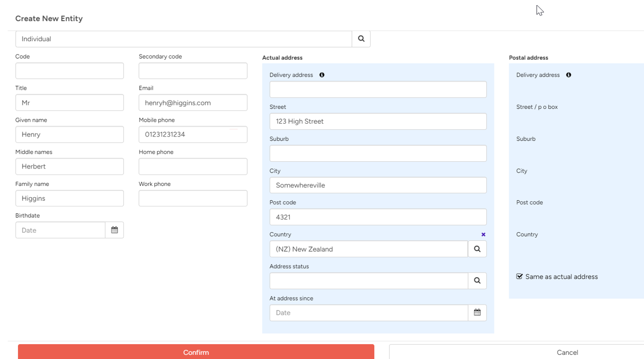Click the Street / p o box label
The height and width of the screenshot is (359, 644).
537,107
